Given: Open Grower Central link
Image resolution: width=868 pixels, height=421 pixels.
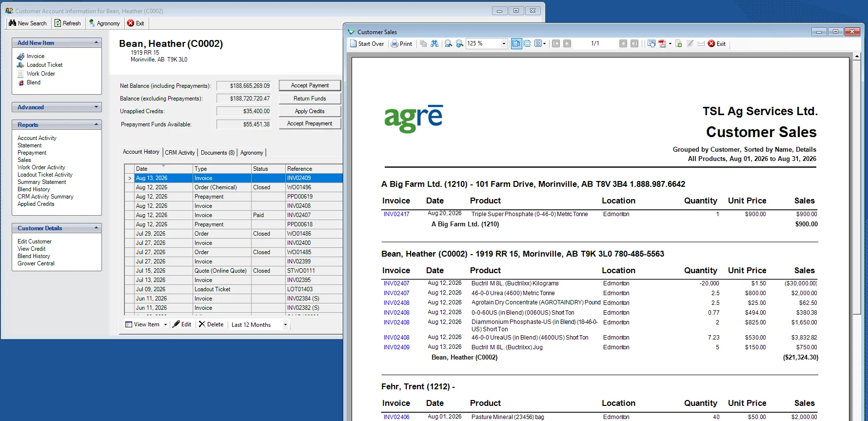Looking at the screenshot, I should pyautogui.click(x=36, y=263).
